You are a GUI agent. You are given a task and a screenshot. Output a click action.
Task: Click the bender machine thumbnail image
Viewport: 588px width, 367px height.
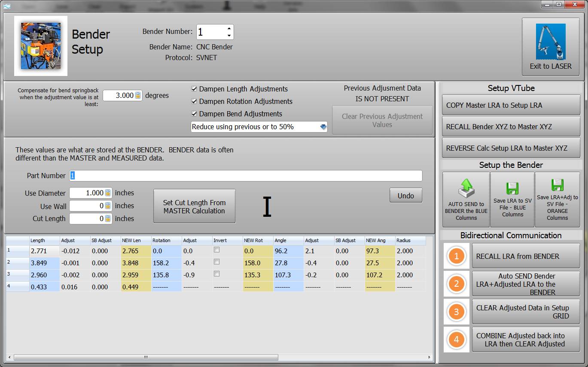coord(41,46)
